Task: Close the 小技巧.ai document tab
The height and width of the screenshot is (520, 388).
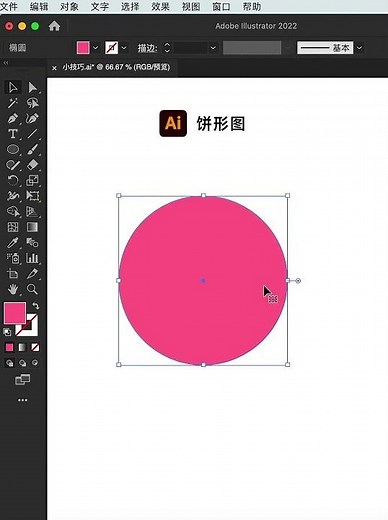Action: point(54,68)
